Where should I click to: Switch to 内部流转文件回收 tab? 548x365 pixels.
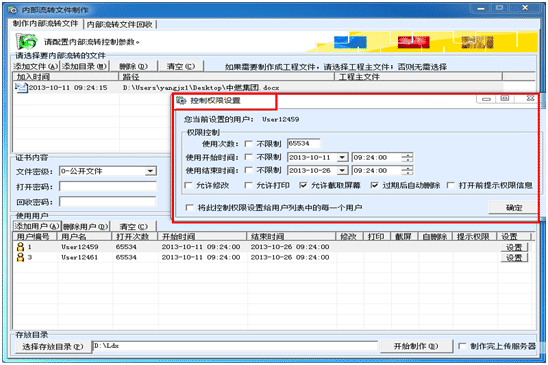coord(120,24)
